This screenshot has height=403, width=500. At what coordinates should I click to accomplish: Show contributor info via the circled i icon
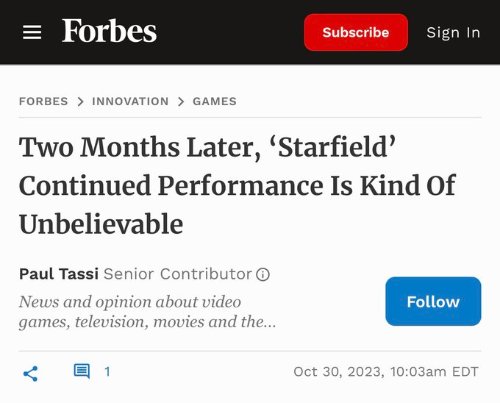263,275
